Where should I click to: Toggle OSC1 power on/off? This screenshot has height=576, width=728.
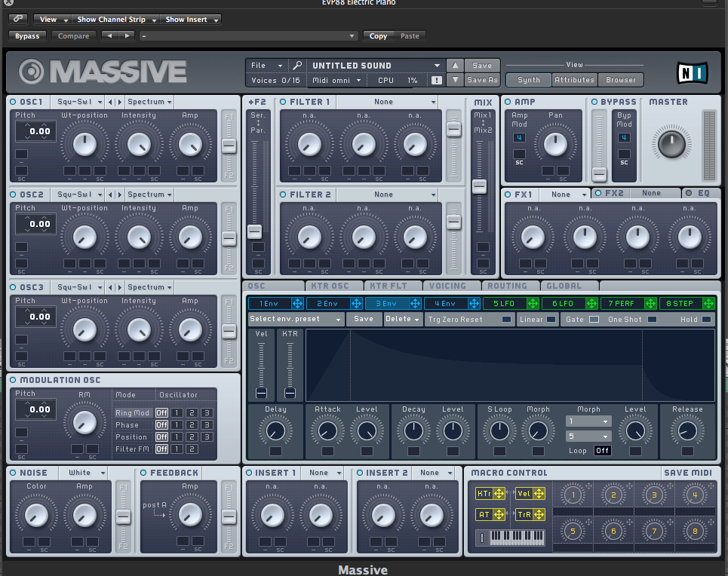coord(13,102)
